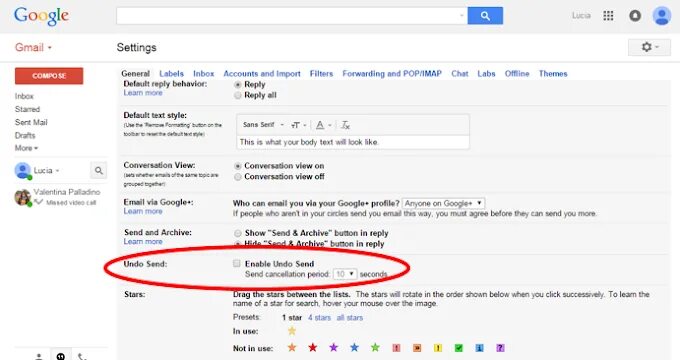Turn Conversation view on
This screenshot has height=360, width=680.
(x=238, y=166)
